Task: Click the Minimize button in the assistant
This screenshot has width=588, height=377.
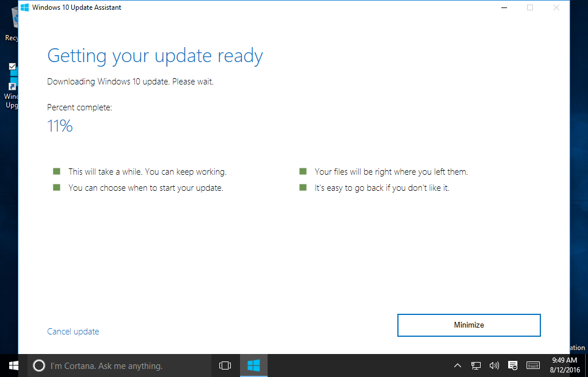Action: (469, 325)
